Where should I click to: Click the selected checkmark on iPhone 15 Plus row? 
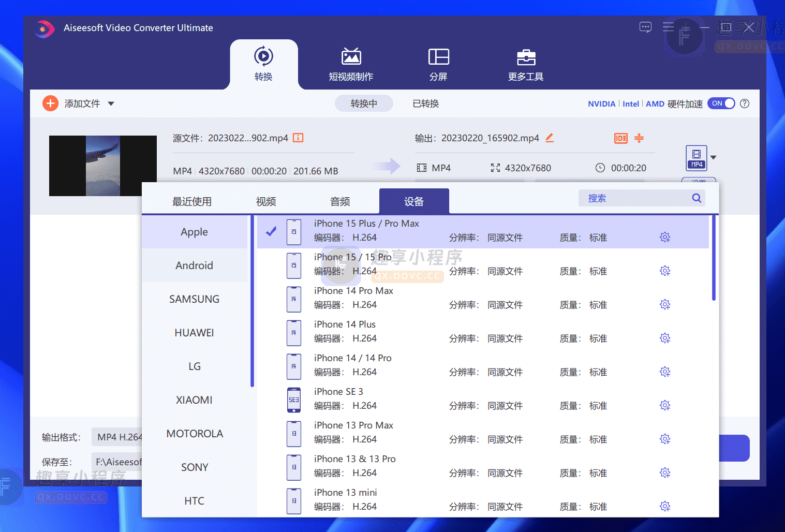271,231
